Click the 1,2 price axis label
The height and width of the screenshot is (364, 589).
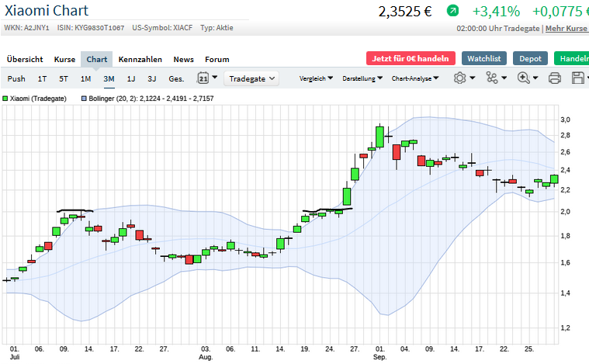[566, 328]
